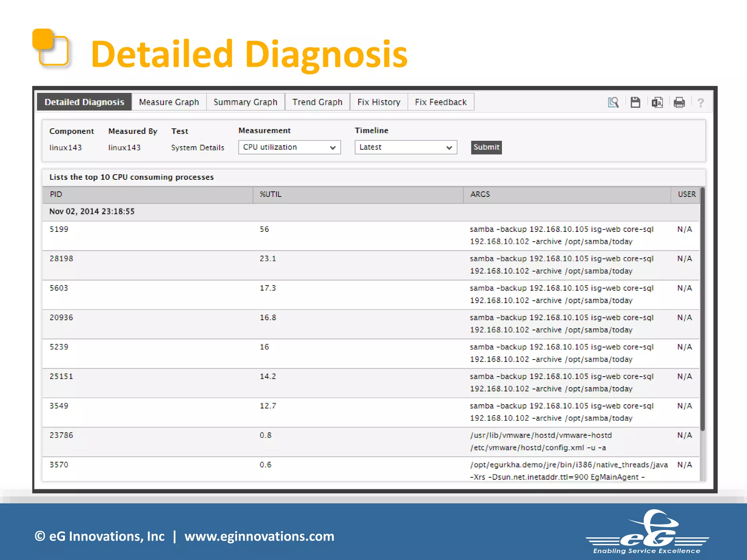Click the Measured By linux143 value
Viewport: 747px width, 560px height.
124,148
